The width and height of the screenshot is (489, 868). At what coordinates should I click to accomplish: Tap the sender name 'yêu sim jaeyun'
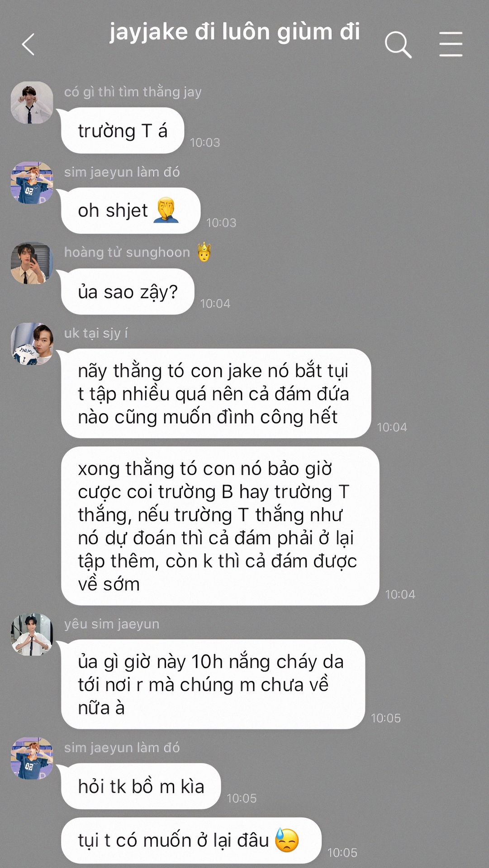(112, 624)
